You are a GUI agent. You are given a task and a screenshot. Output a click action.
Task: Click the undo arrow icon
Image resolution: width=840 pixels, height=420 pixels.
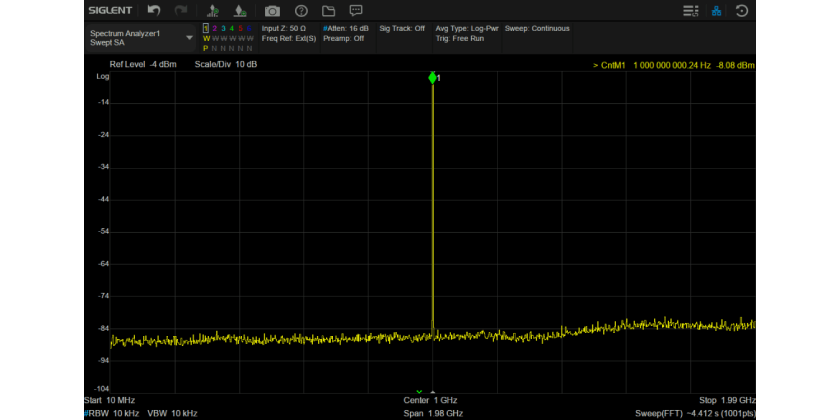(x=153, y=10)
